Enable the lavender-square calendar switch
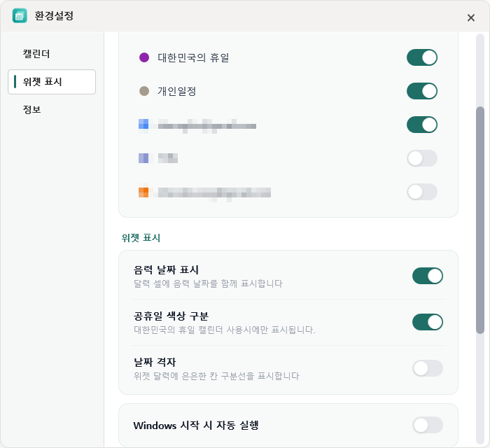490x448 pixels. coord(422,158)
